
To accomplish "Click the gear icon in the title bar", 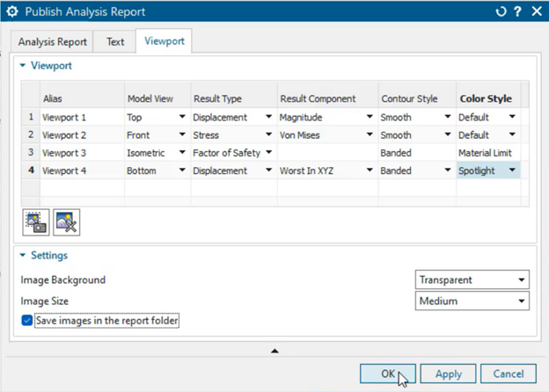I will [12, 11].
